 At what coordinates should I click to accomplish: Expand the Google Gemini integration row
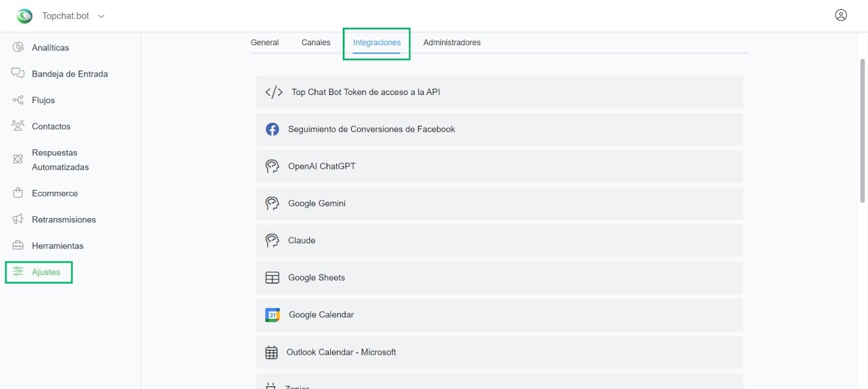click(499, 203)
